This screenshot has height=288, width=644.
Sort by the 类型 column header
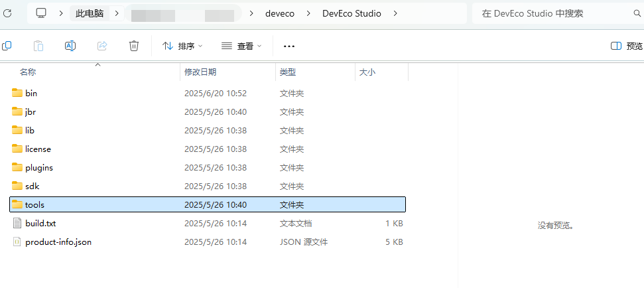click(x=288, y=72)
